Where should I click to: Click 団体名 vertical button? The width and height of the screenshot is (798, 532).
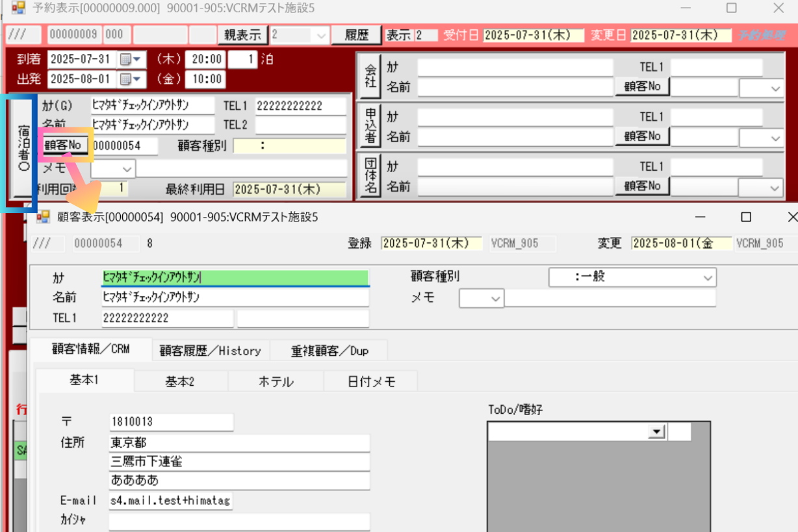370,175
